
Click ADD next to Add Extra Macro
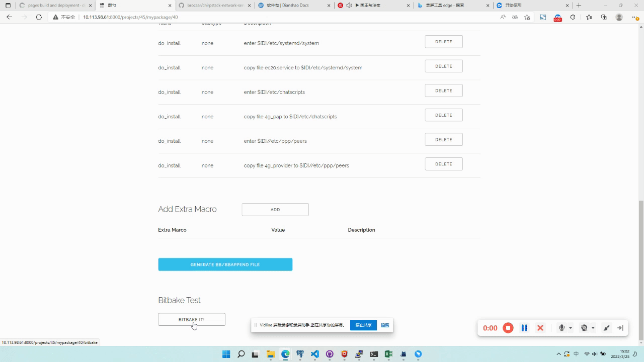point(275,210)
